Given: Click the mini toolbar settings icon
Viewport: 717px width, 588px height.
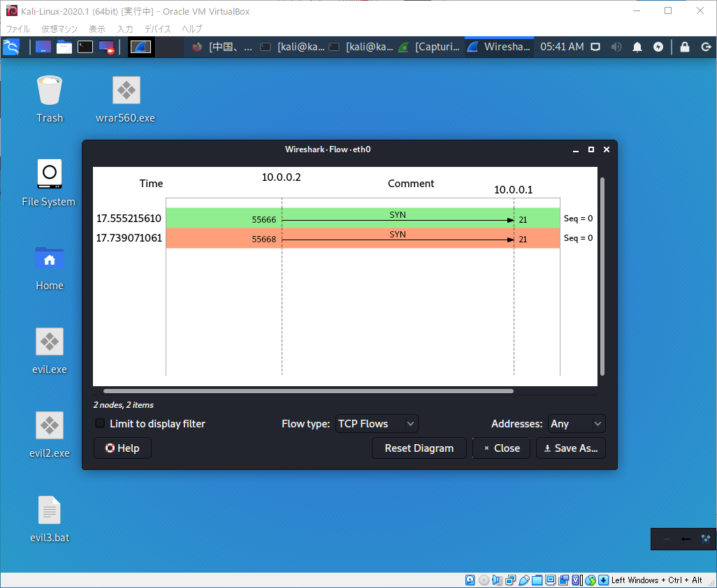Looking at the screenshot, I should pyautogui.click(x=706, y=539).
